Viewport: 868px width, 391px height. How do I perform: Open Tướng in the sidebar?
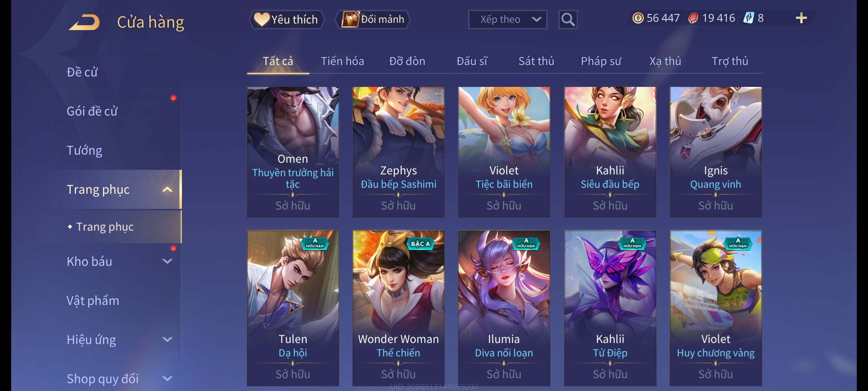84,150
